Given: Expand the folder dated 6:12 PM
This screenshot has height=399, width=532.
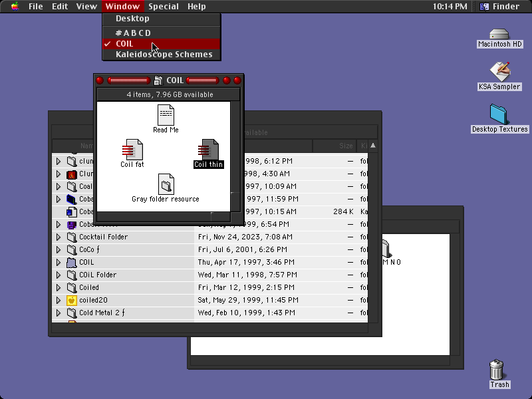Looking at the screenshot, I should 59,161.
